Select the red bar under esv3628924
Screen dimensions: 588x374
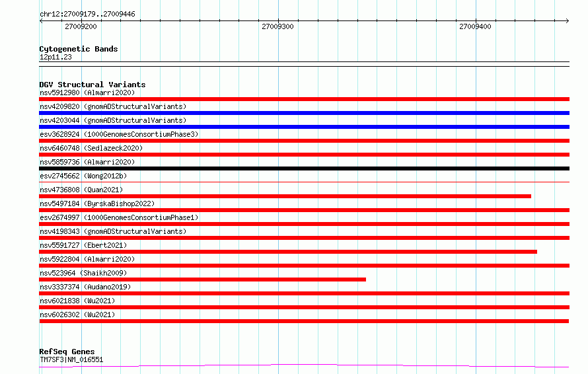click(304, 141)
